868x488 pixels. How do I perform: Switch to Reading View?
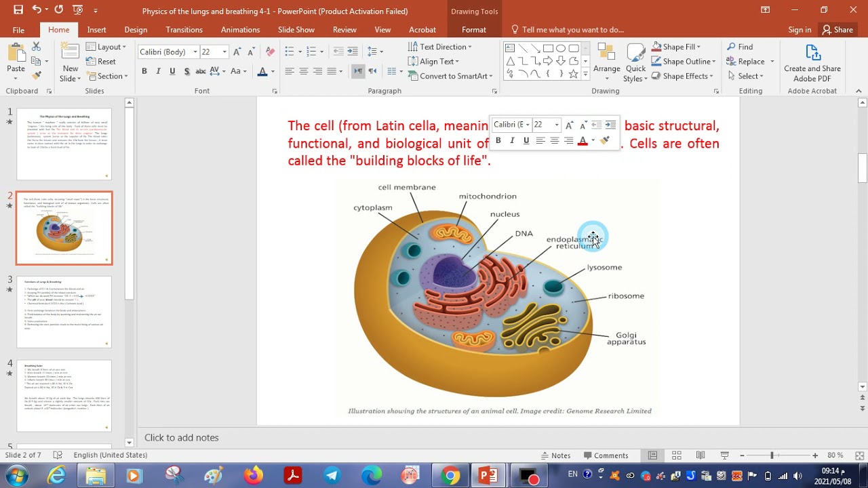tap(701, 455)
